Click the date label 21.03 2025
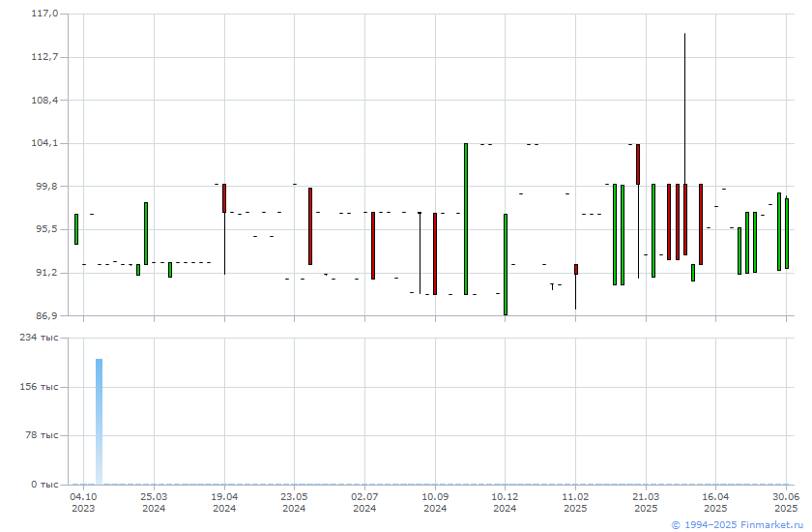This screenshot has width=812, height=532. pos(646,502)
